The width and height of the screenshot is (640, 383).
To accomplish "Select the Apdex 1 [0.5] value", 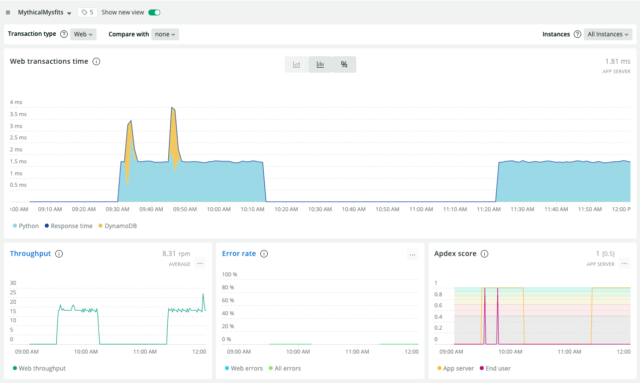I will pos(605,254).
